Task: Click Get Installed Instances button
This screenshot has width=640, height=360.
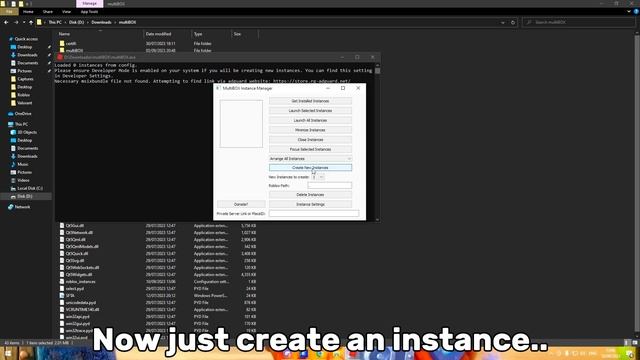Action: (x=310, y=101)
